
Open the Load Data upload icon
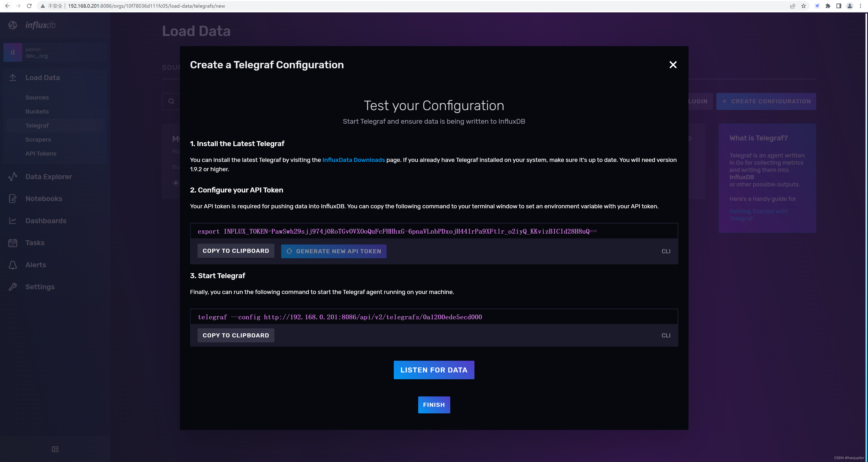(13, 78)
